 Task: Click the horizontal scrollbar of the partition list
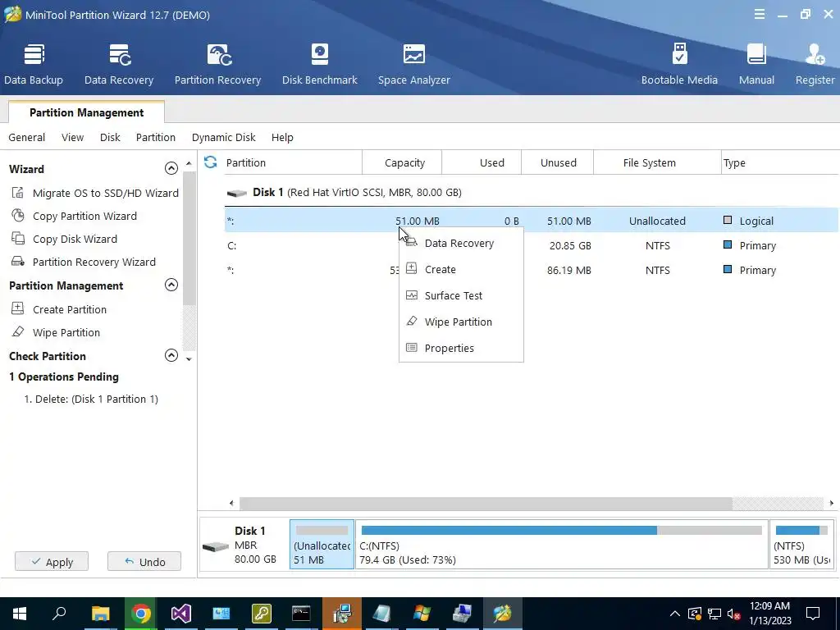coord(486,503)
